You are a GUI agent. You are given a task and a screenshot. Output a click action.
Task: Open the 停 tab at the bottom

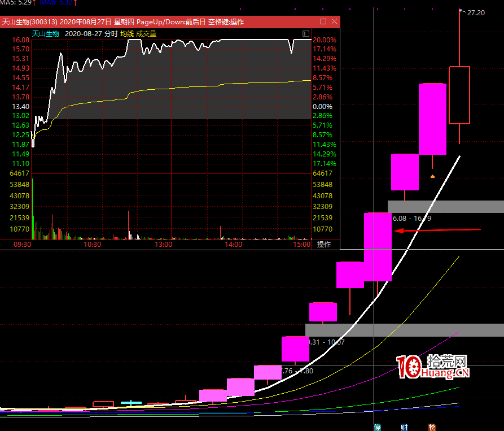coord(378,427)
